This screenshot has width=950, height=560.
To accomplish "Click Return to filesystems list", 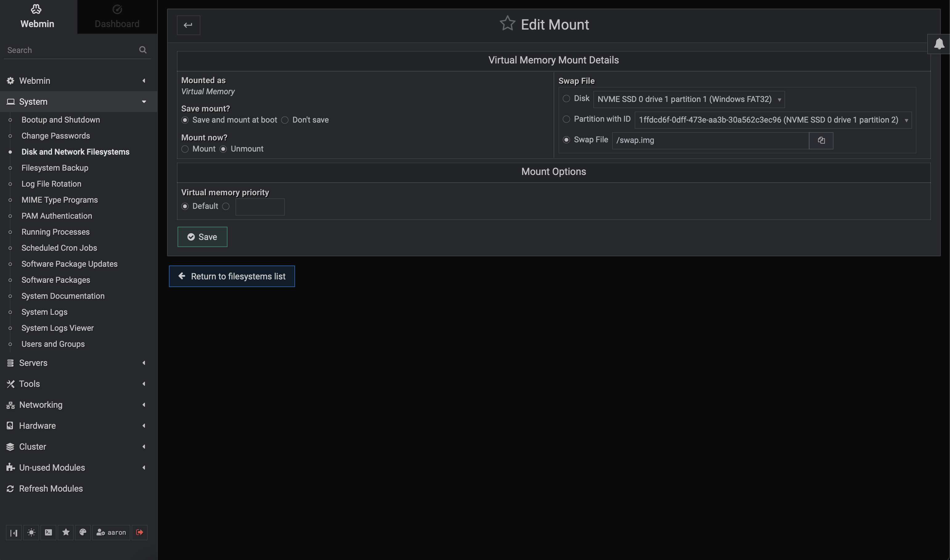I will point(232,276).
